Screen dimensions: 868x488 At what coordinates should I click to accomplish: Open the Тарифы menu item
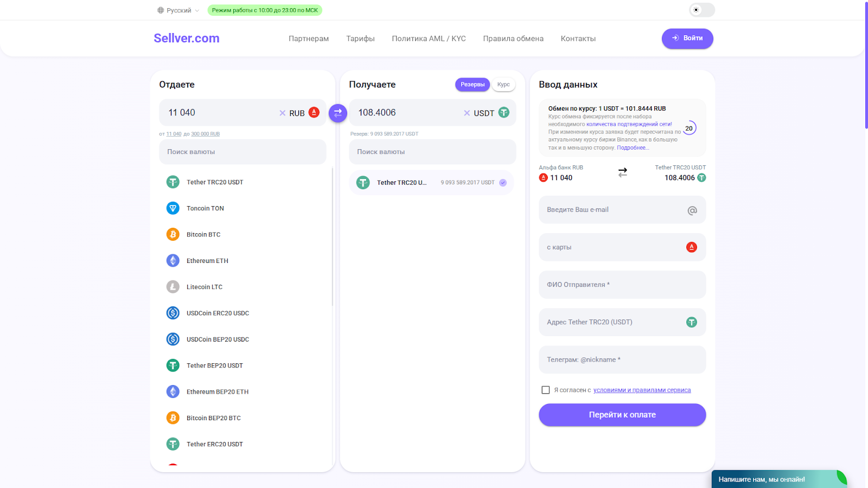click(360, 38)
